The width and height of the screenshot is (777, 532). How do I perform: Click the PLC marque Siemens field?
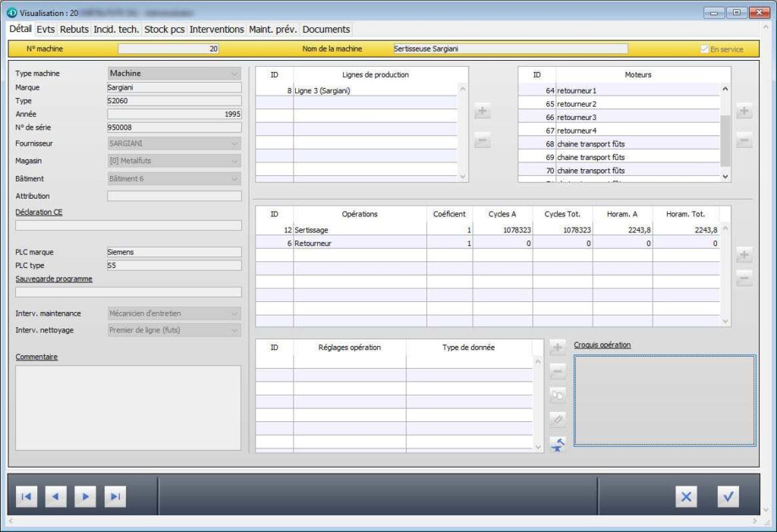click(x=175, y=252)
